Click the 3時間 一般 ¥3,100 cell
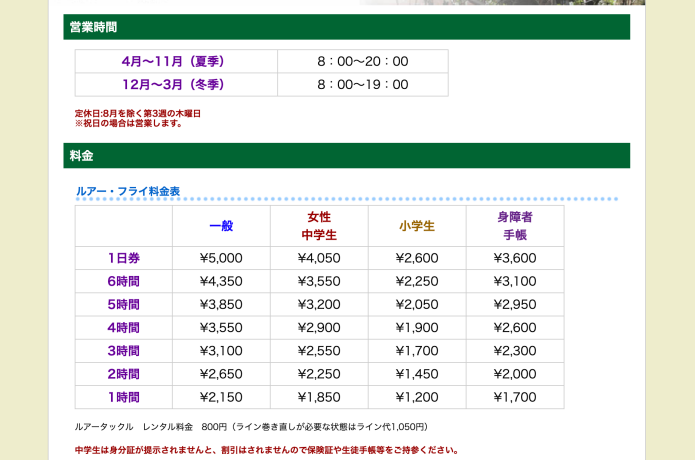 click(221, 351)
